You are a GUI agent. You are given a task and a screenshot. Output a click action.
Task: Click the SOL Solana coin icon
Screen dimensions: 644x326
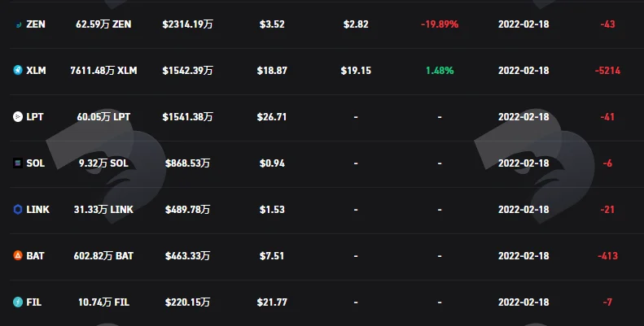click(18, 163)
